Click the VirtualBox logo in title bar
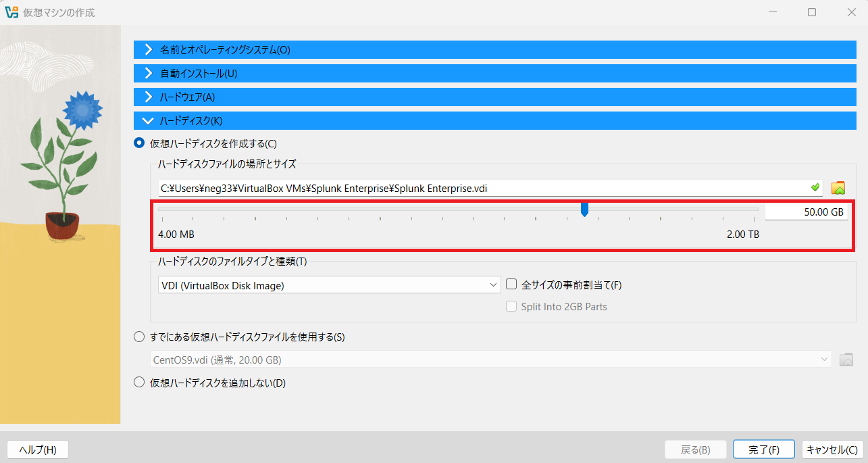This screenshot has height=463, width=868. pos(11,12)
